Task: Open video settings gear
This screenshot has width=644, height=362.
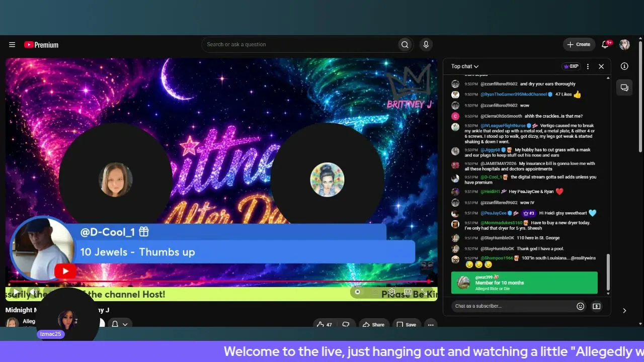Action: point(391,292)
